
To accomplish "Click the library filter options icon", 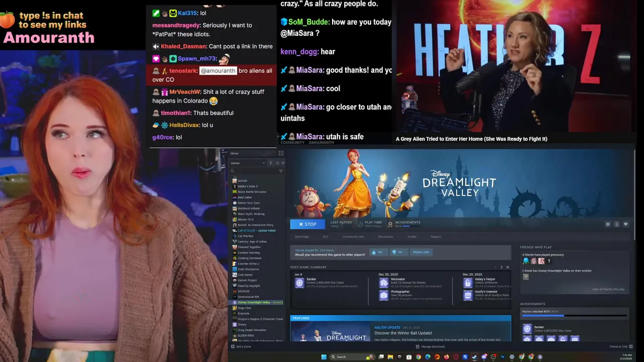I will [x=281, y=171].
